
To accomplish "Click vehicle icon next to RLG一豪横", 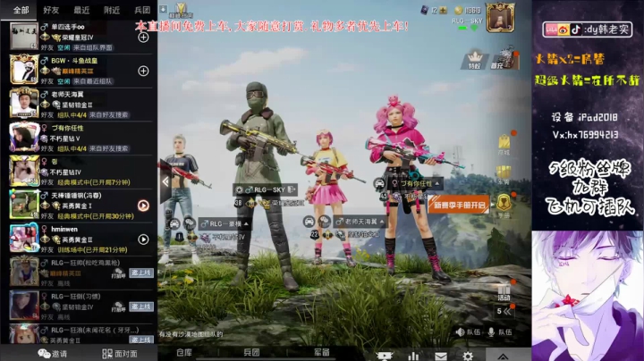I will [x=174, y=224].
